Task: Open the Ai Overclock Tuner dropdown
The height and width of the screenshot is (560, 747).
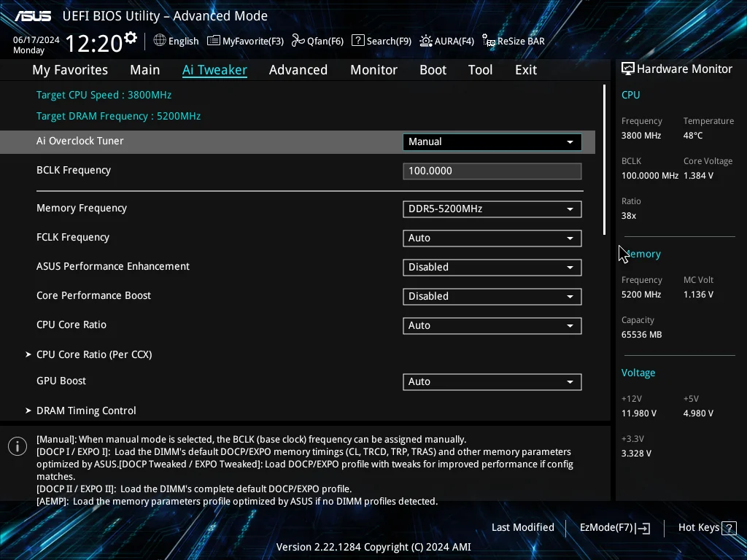Action: coord(492,142)
